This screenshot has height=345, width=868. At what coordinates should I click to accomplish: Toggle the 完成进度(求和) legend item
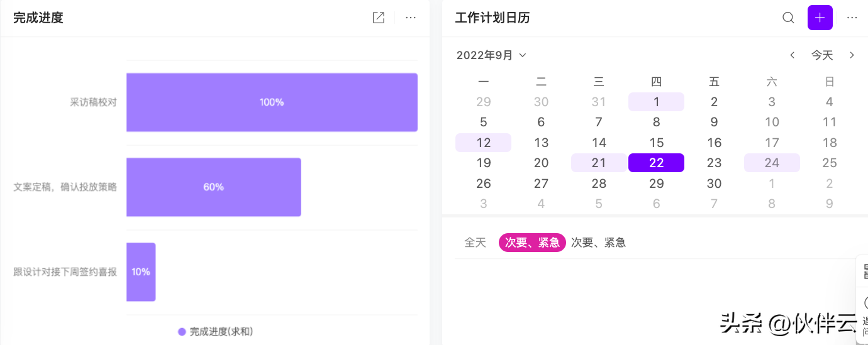[x=216, y=331]
